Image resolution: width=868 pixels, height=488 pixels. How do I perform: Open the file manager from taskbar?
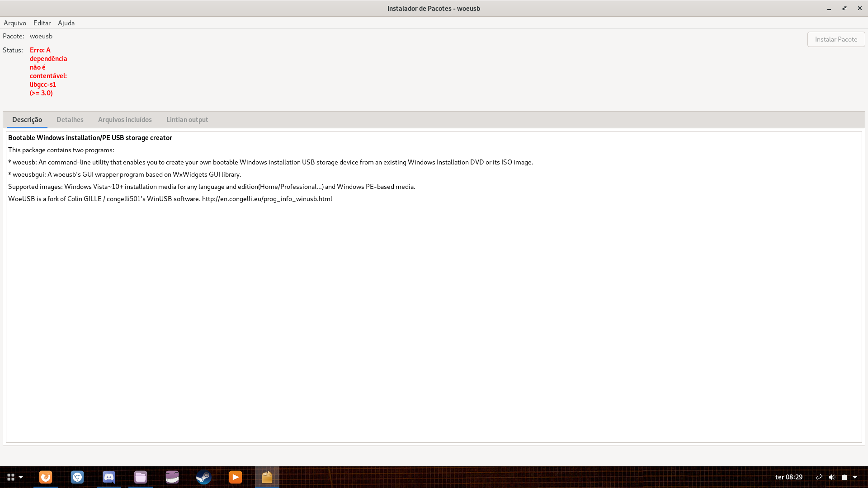(141, 477)
